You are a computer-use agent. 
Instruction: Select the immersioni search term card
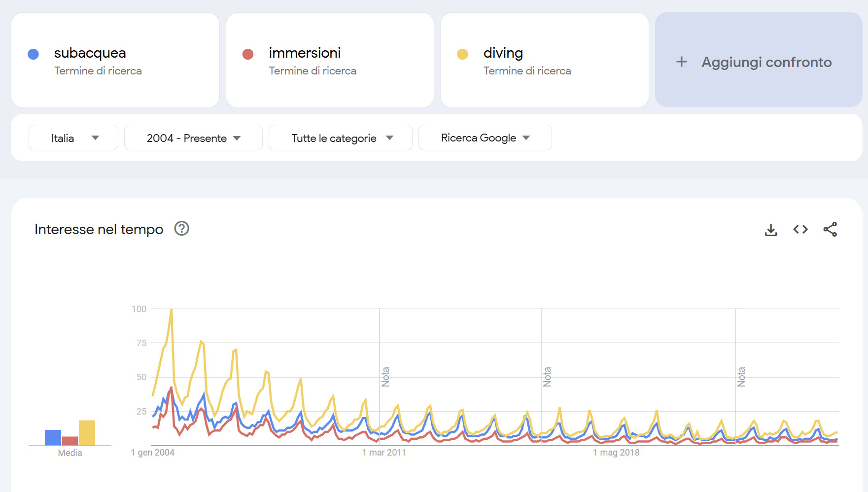329,60
